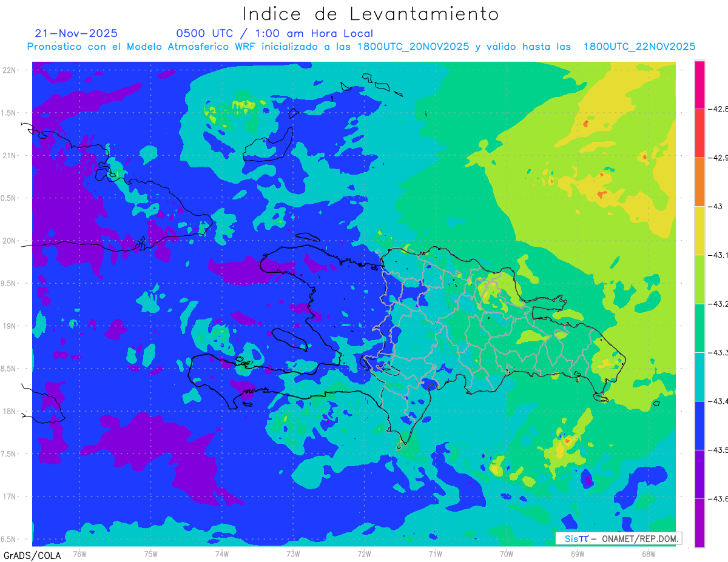
Task: Click the '18N' latitude label
Action: point(10,411)
